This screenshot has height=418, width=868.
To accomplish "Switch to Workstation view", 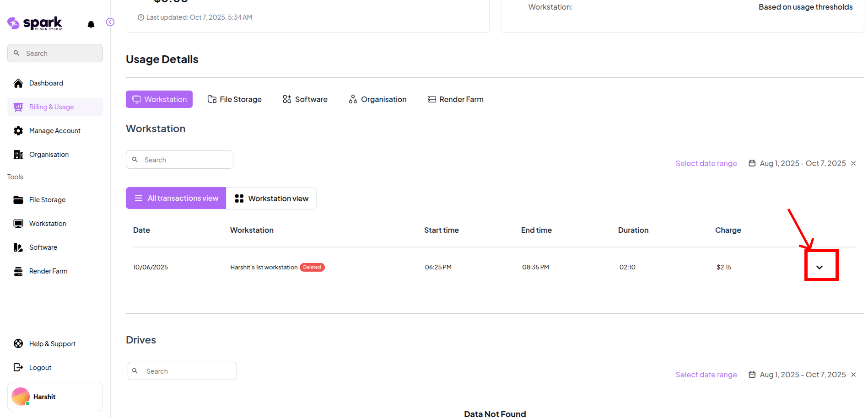I will tap(271, 198).
